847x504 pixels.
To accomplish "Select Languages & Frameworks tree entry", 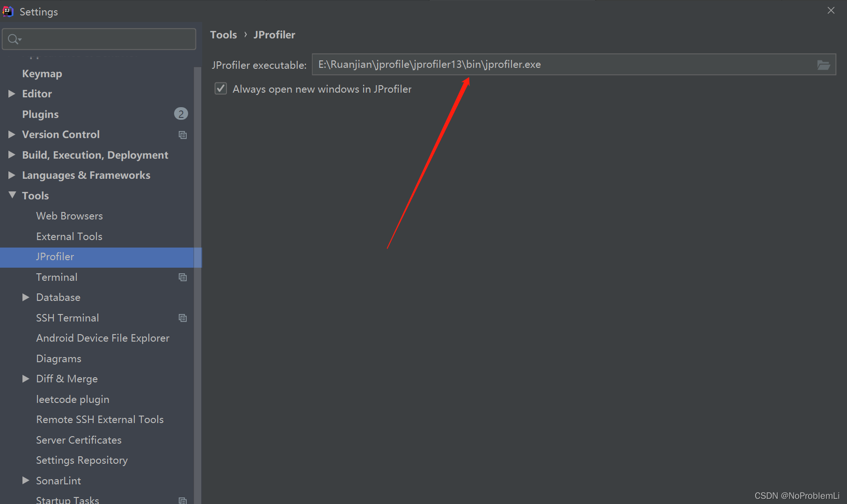I will (x=86, y=175).
